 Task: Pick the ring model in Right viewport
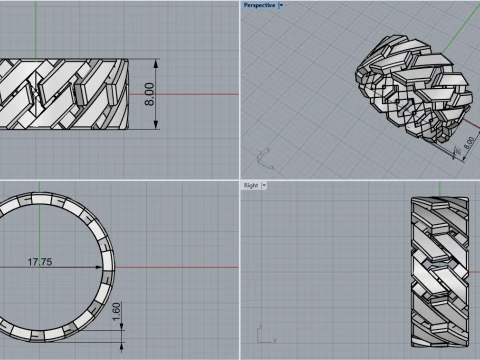click(440, 272)
